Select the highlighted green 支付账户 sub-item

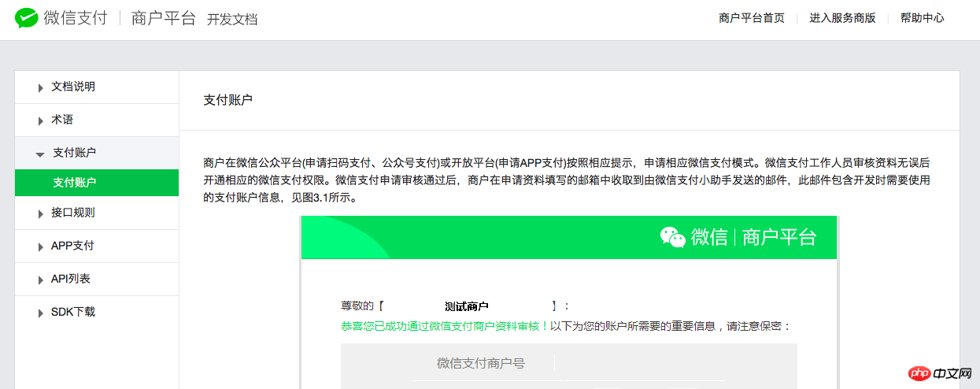point(97,183)
